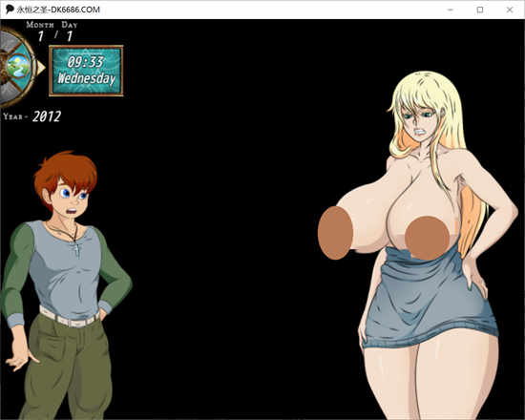Click the Day label

[70, 25]
